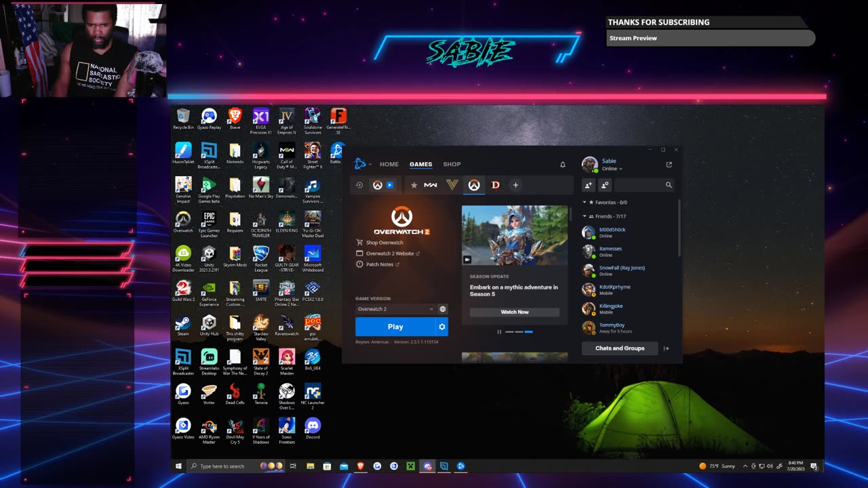The height and width of the screenshot is (488, 868).
Task: Open File Explorer from the taskbar
Action: 310,466
